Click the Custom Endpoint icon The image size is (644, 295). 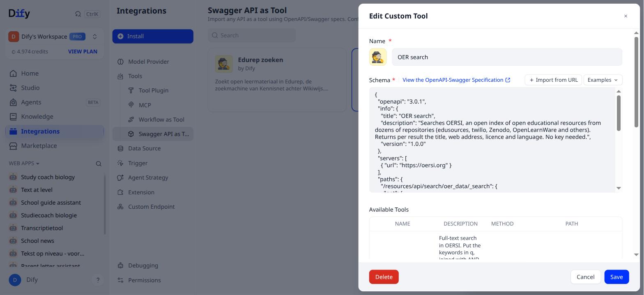[x=120, y=207]
